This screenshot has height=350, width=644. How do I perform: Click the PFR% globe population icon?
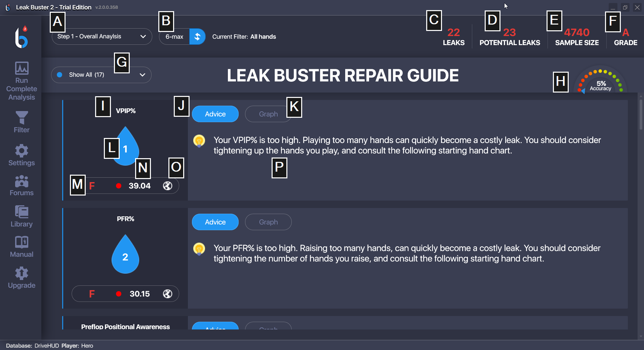(x=168, y=294)
